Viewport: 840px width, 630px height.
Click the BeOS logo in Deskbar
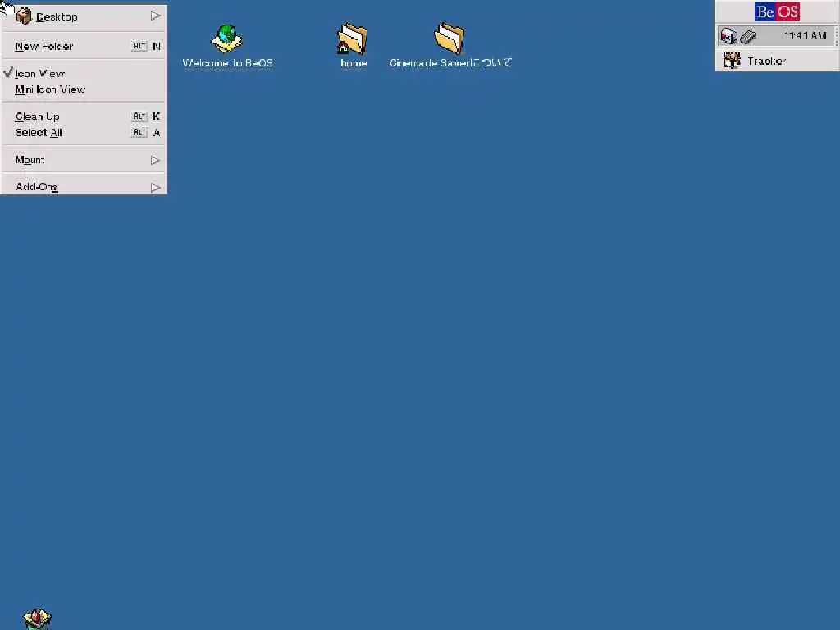pyautogui.click(x=777, y=11)
